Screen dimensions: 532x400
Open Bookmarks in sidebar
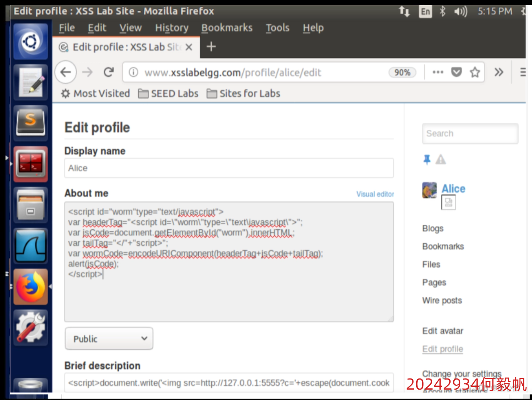pyautogui.click(x=443, y=246)
